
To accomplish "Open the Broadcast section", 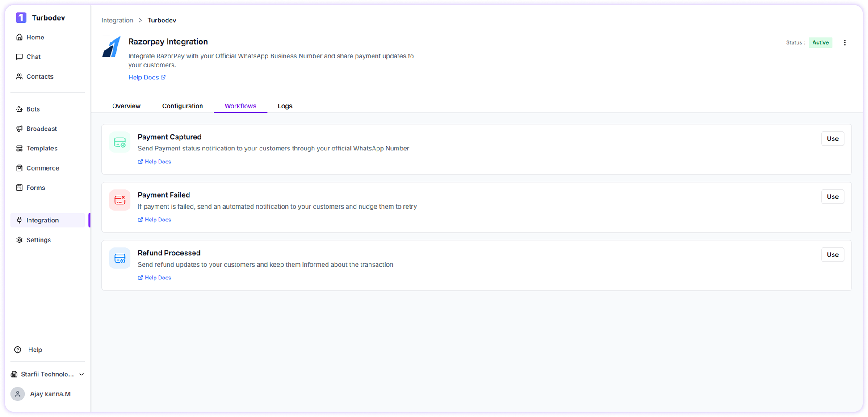I will (19, 129).
